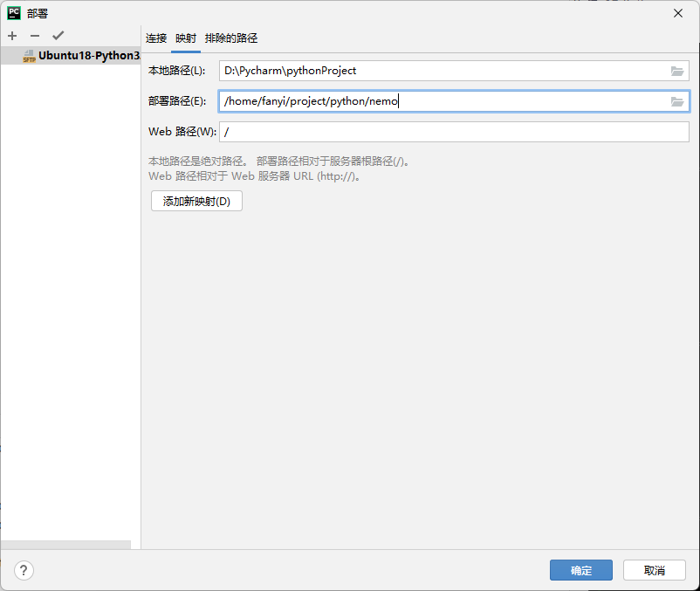The height and width of the screenshot is (591, 700).
Task: Click the 部署 window title text
Action: (x=38, y=13)
